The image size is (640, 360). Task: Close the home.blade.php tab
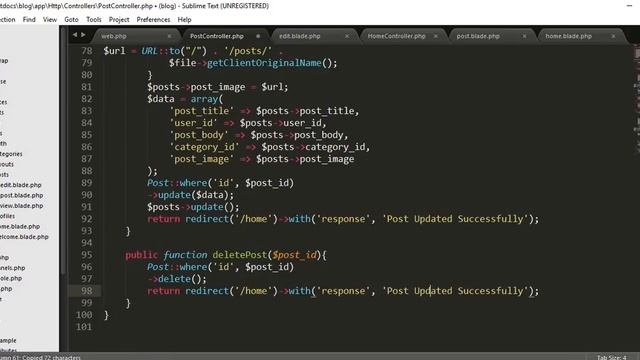click(x=613, y=36)
